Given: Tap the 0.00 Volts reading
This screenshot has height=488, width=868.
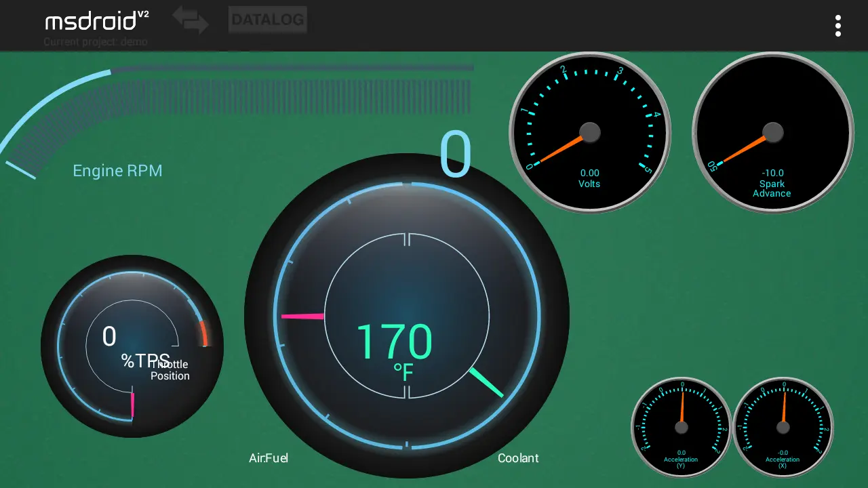Looking at the screenshot, I should click(x=590, y=173).
